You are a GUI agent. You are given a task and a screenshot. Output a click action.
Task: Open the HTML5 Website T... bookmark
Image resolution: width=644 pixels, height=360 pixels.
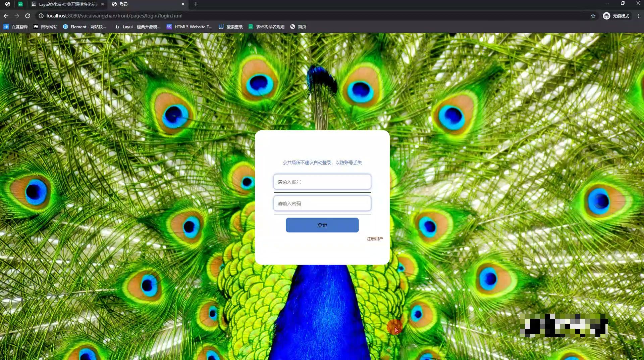(190, 27)
